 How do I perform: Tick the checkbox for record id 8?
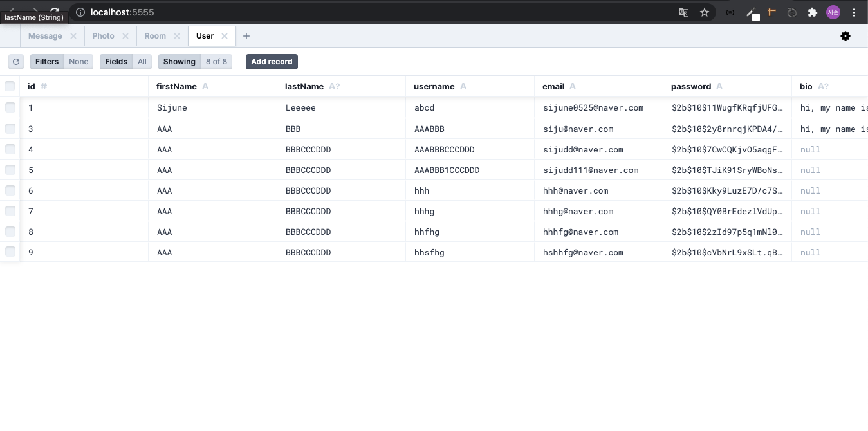click(10, 232)
